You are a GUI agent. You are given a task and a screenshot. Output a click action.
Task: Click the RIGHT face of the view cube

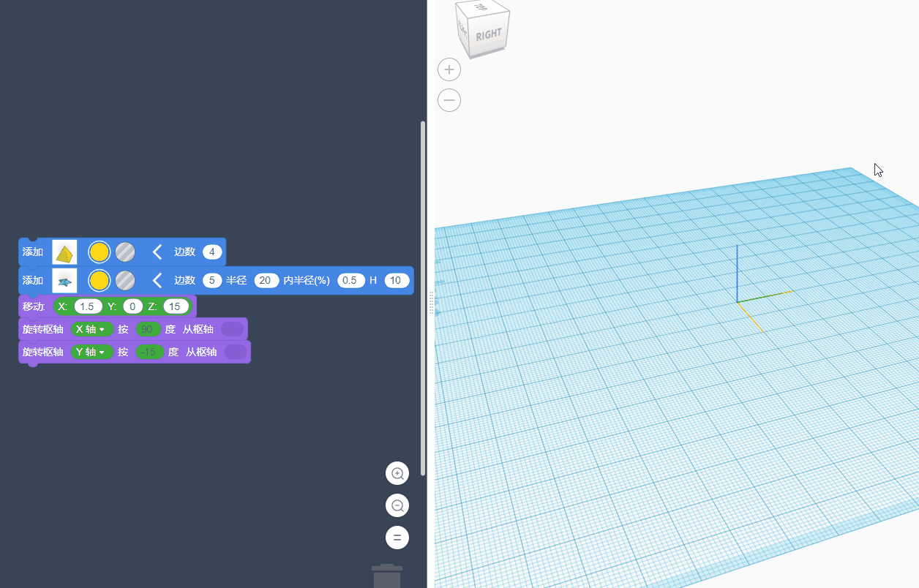(x=488, y=34)
